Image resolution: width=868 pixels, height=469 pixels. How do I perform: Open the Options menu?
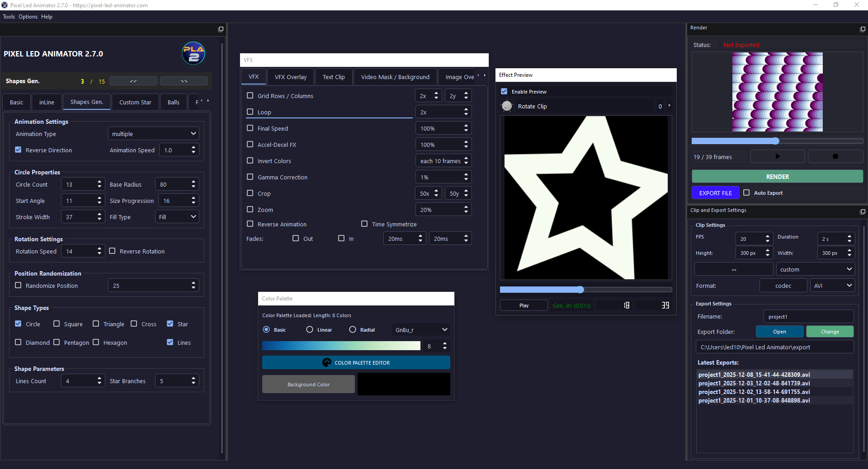click(x=28, y=17)
